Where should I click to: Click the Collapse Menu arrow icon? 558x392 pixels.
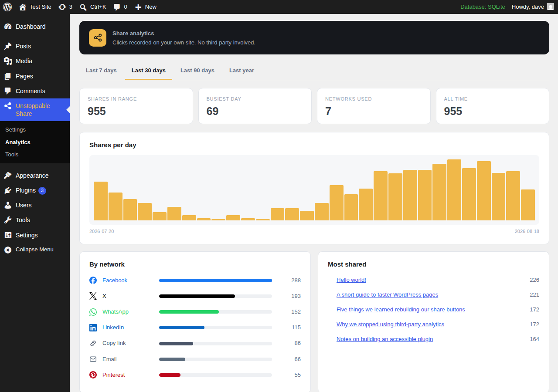8,250
